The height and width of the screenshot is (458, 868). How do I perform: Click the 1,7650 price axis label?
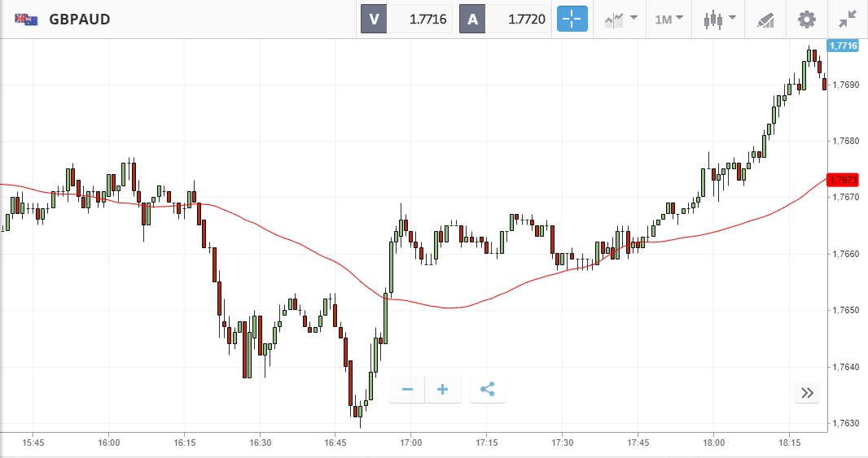(846, 311)
